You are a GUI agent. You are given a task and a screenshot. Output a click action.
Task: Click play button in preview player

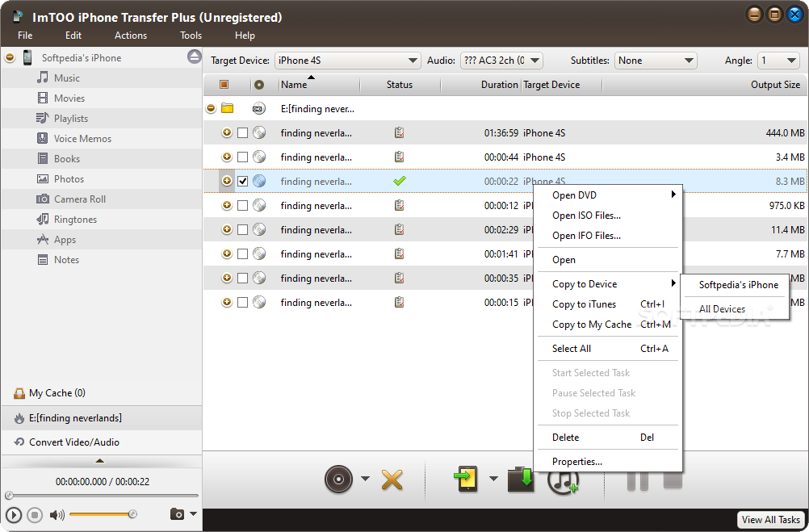pos(14,515)
